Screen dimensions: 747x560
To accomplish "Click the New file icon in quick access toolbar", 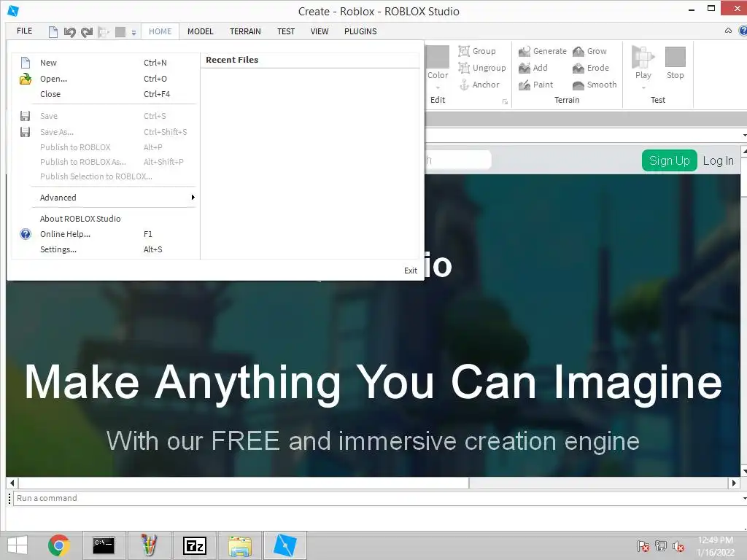I will [x=53, y=32].
